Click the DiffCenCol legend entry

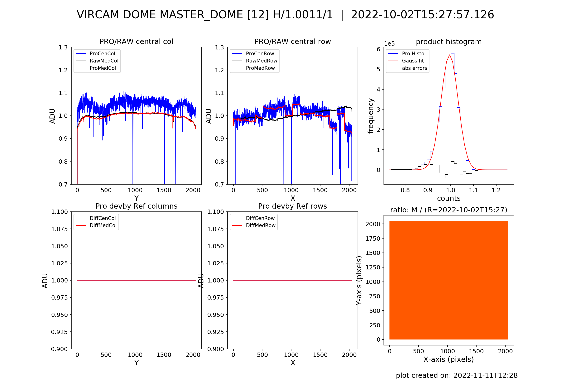point(102,218)
